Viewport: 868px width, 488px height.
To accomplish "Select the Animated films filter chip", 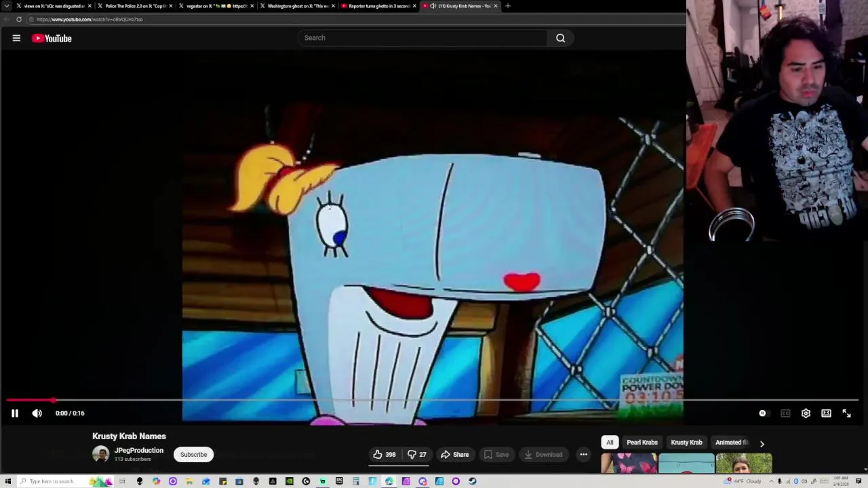I will pyautogui.click(x=731, y=443).
